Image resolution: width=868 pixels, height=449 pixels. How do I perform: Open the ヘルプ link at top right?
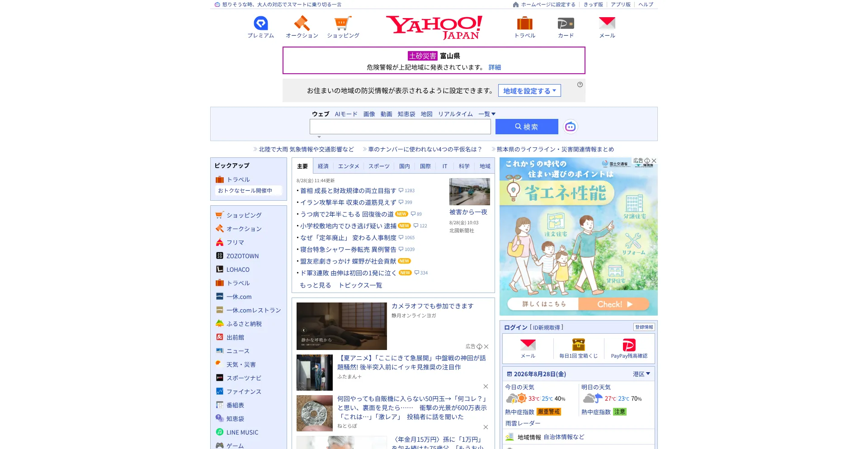tap(646, 5)
